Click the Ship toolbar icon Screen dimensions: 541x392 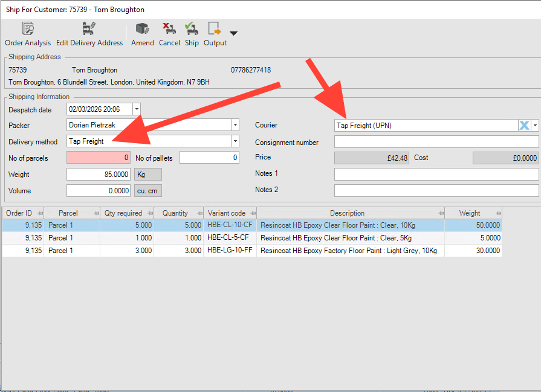192,29
